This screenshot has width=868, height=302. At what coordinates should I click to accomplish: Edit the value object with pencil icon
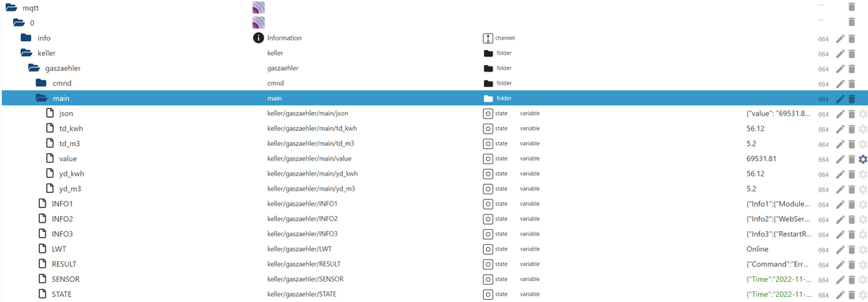tap(840, 159)
